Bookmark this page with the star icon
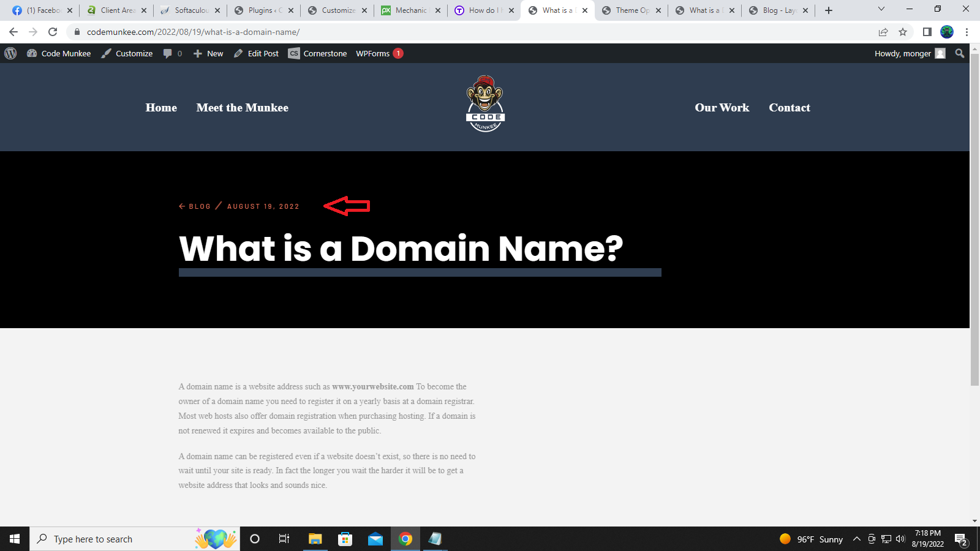 (903, 32)
